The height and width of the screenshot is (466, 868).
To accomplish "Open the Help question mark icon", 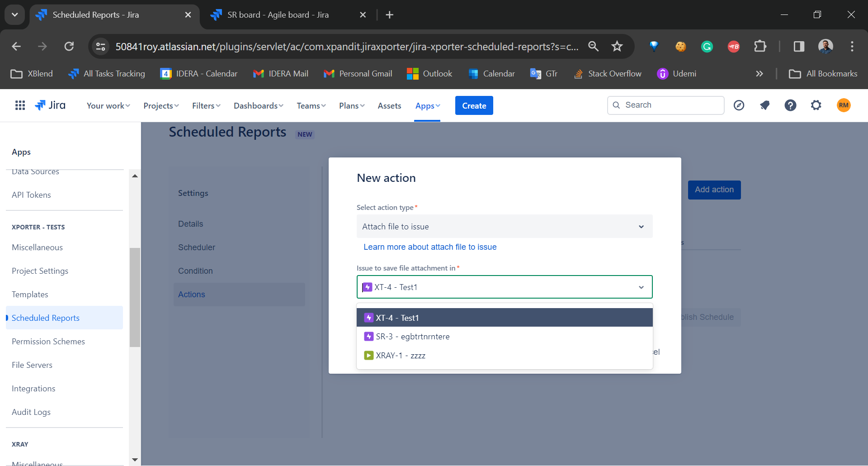I will [x=790, y=105].
